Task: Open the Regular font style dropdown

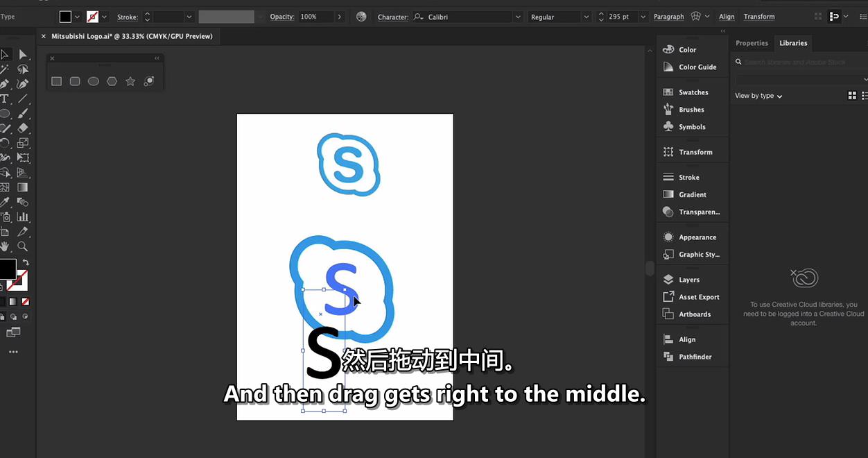Action: coord(586,17)
